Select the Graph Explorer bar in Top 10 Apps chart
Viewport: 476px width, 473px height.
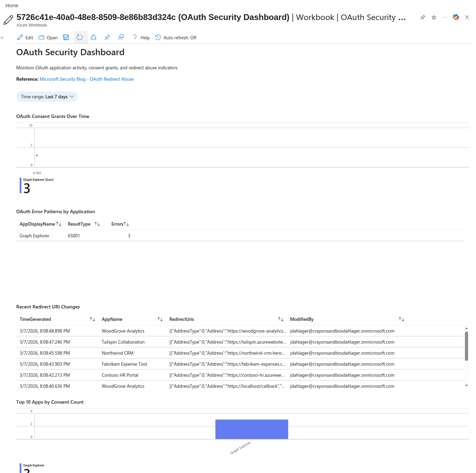(x=251, y=429)
